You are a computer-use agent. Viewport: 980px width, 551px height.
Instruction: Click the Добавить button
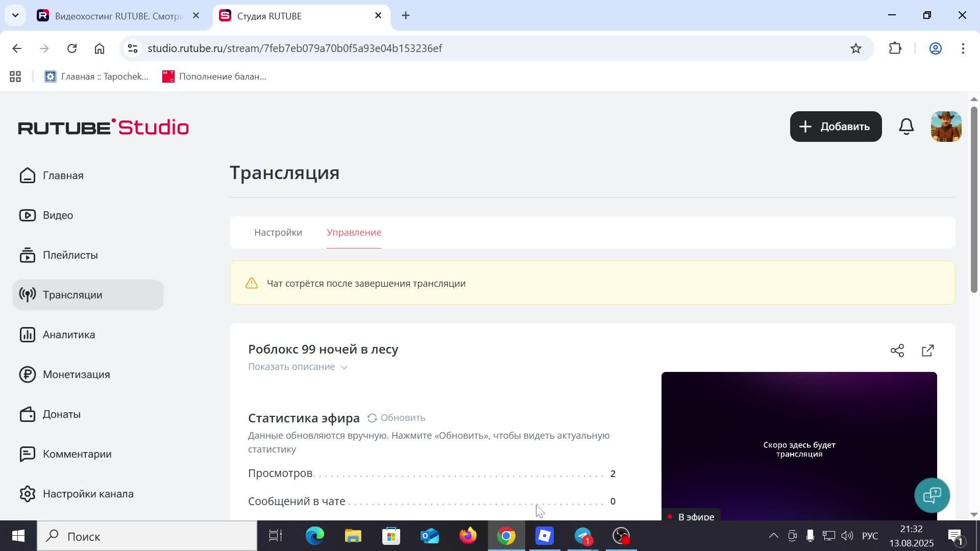(835, 126)
